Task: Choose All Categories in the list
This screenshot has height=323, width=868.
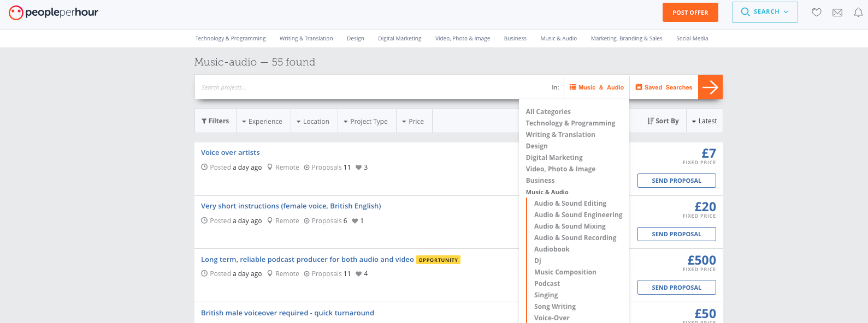Action: 548,112
